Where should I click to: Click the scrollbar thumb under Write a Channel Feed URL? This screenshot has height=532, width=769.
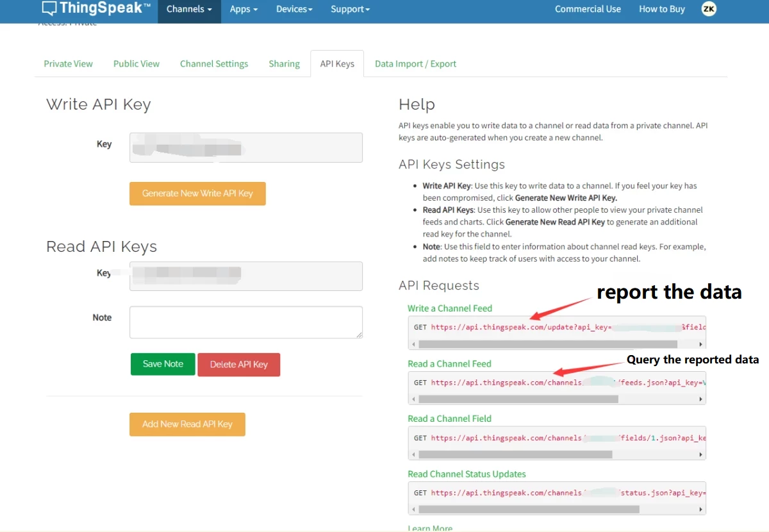pyautogui.click(x=548, y=344)
